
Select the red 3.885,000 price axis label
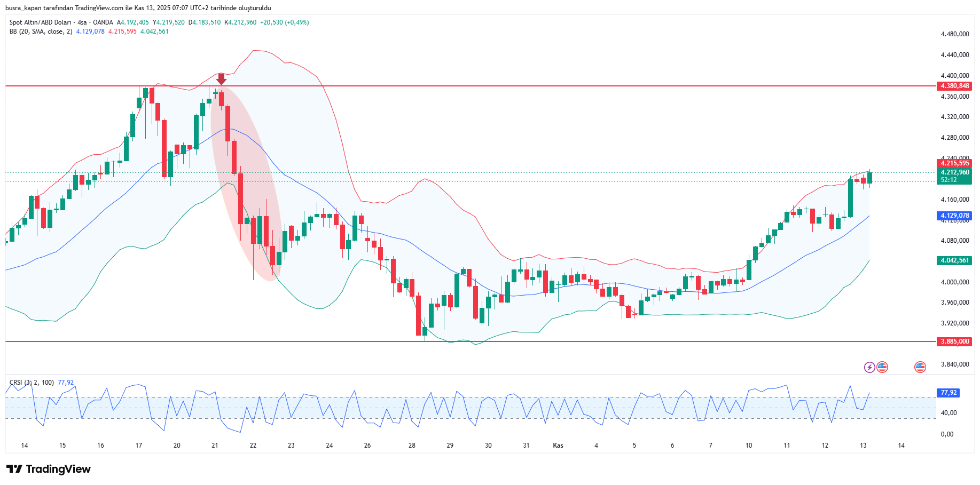954,341
